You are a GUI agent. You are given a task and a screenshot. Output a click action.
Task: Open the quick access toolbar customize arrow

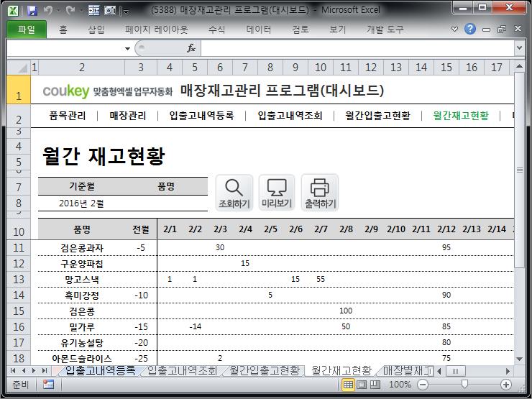tap(127, 12)
